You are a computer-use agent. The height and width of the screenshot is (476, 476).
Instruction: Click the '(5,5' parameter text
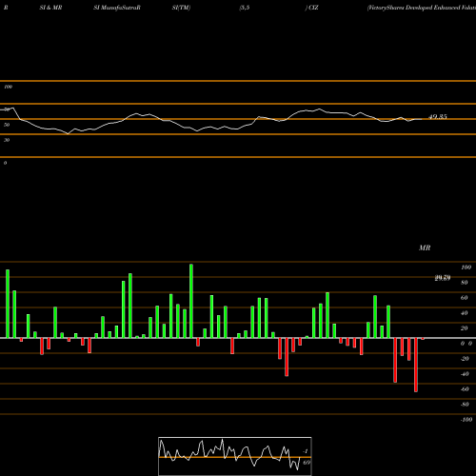(x=245, y=8)
